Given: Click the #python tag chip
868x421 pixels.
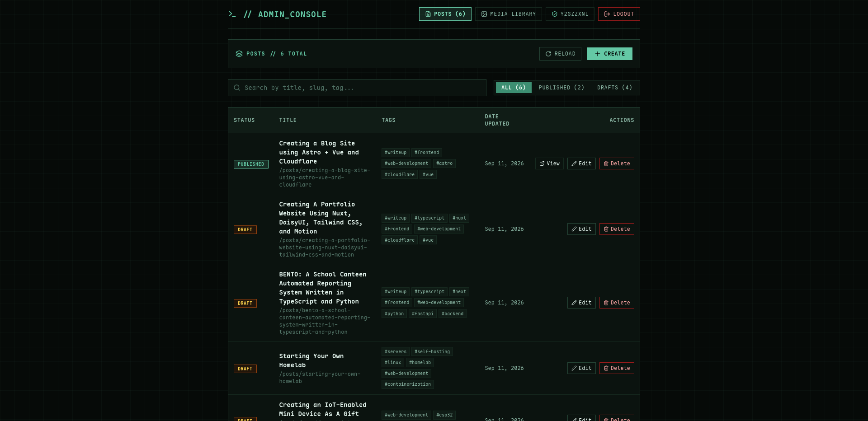Looking at the screenshot, I should click(394, 313).
